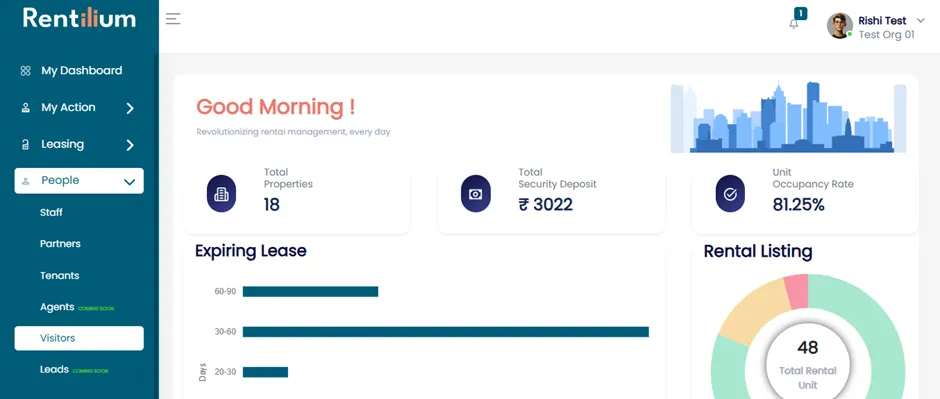
Task: Click the Total Security Deposit money icon
Action: 475,194
